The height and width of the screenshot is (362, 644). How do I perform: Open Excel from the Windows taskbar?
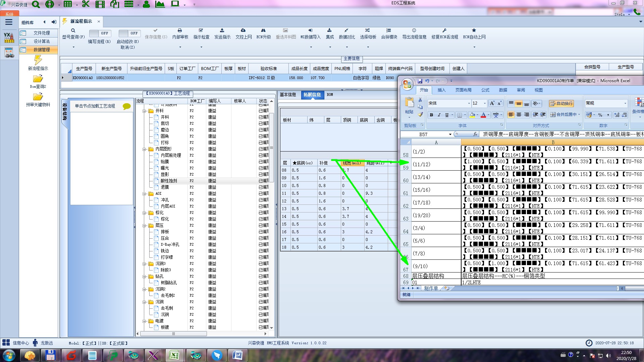point(174,355)
